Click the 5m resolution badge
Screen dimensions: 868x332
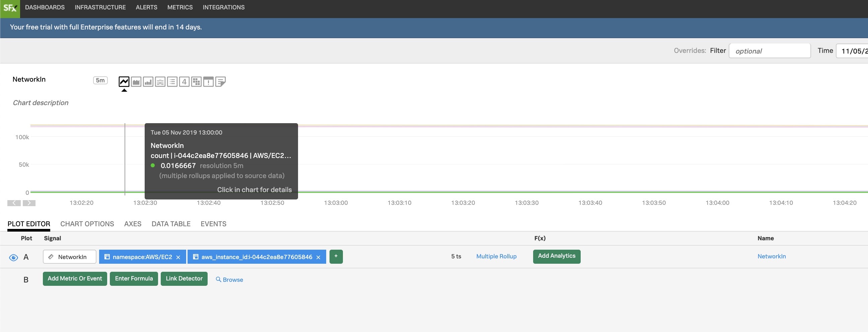[x=100, y=80]
